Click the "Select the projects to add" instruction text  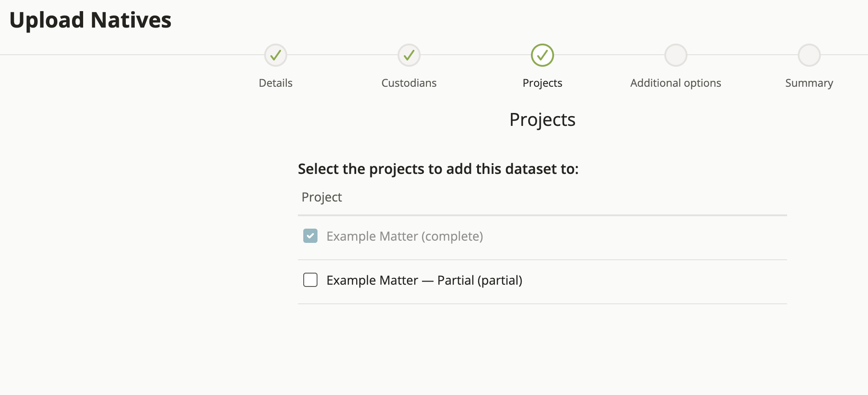[x=438, y=169]
